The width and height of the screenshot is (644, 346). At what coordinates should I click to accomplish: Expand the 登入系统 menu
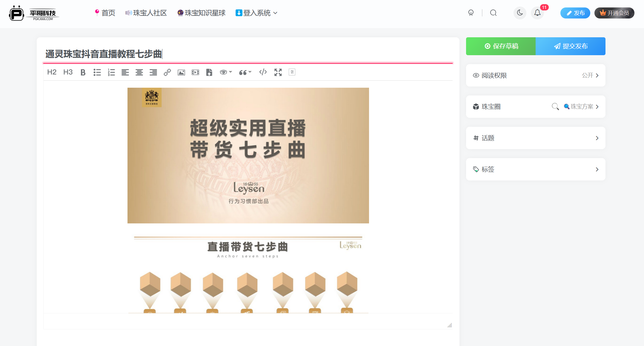256,13
